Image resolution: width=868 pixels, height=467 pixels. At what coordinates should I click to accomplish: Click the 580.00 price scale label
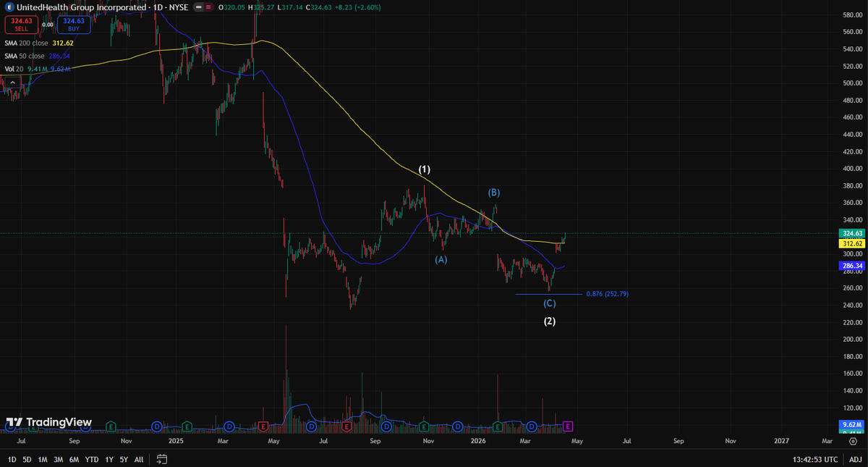pyautogui.click(x=853, y=14)
